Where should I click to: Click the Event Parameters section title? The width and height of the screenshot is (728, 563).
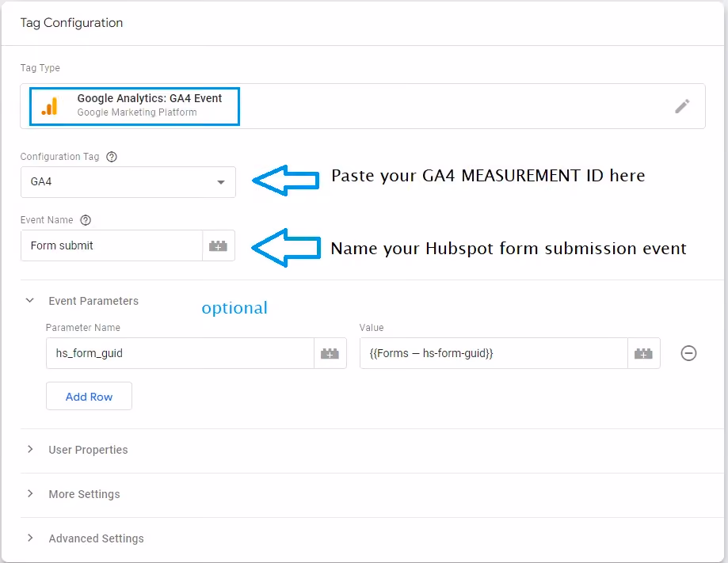93,301
